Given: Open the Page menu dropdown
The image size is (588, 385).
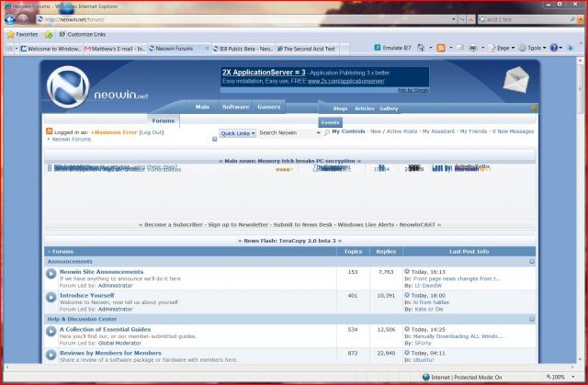Looking at the screenshot, I should (502, 48).
